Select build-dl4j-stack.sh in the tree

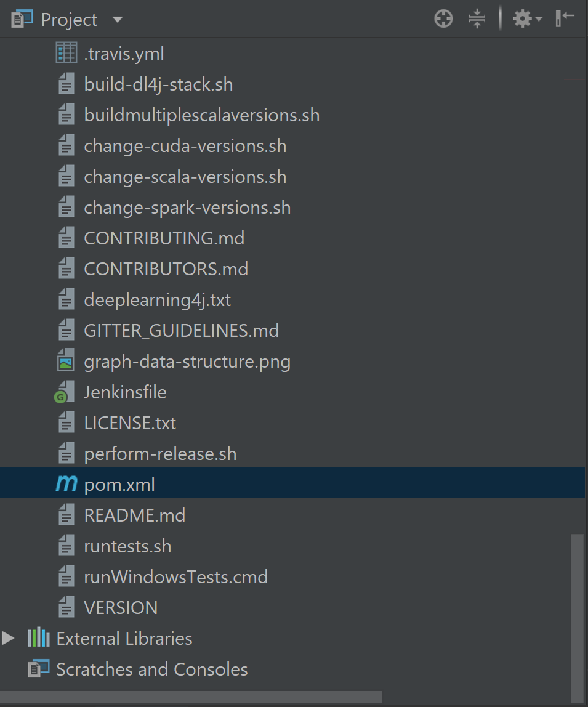[x=158, y=84]
